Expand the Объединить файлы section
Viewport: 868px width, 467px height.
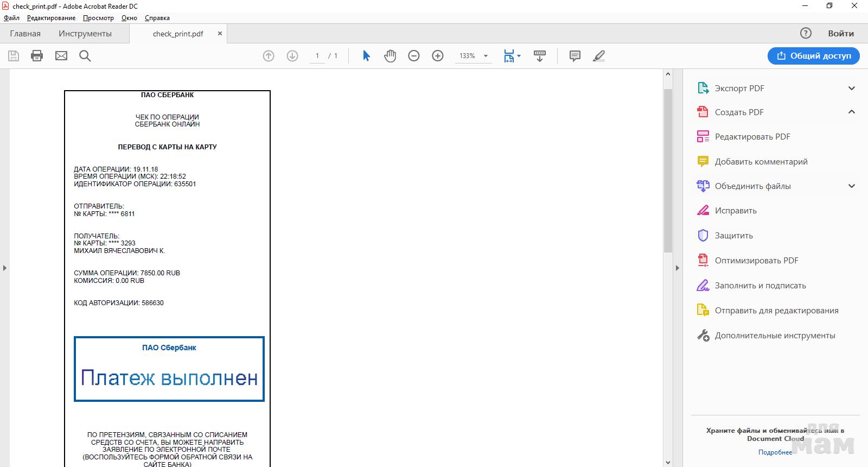(851, 186)
